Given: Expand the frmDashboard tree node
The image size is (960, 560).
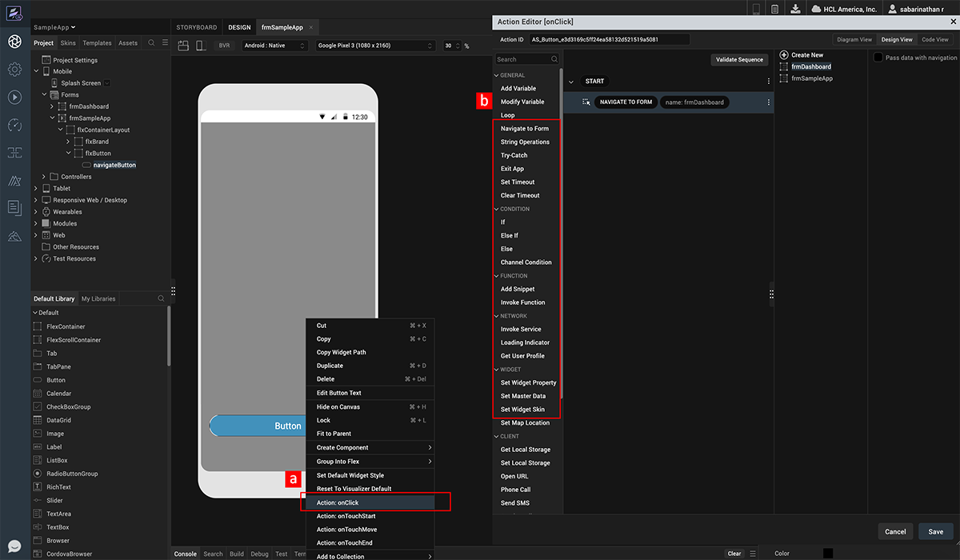Looking at the screenshot, I should click(52, 106).
